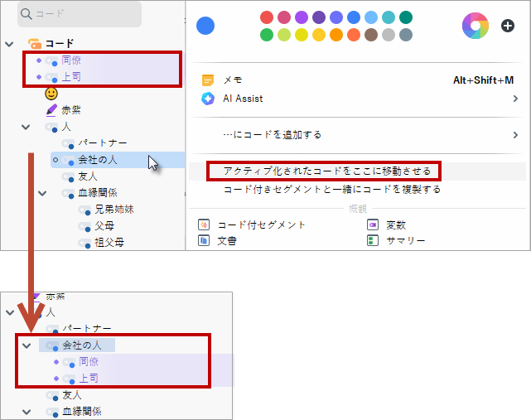Click the color wheel custom color icon
Image resolution: width=531 pixels, height=420 pixels.
click(475, 26)
